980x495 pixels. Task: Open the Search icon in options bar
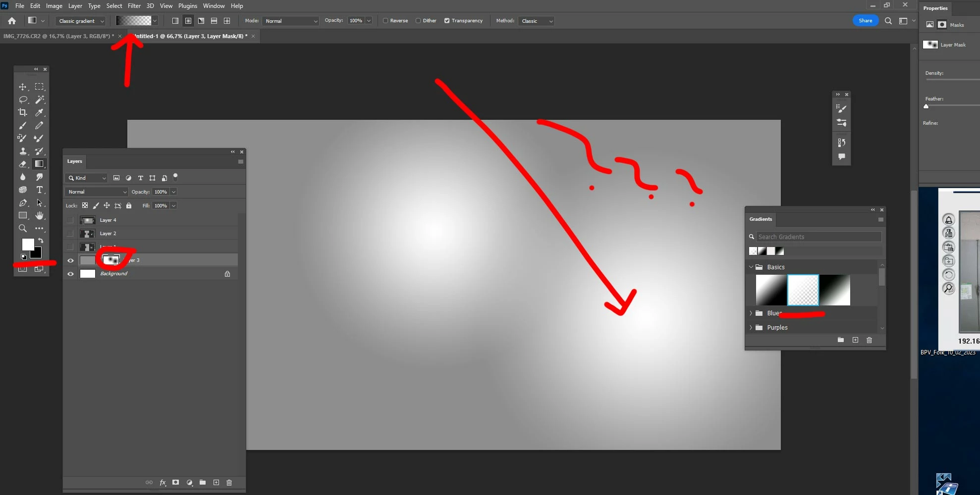pyautogui.click(x=888, y=21)
